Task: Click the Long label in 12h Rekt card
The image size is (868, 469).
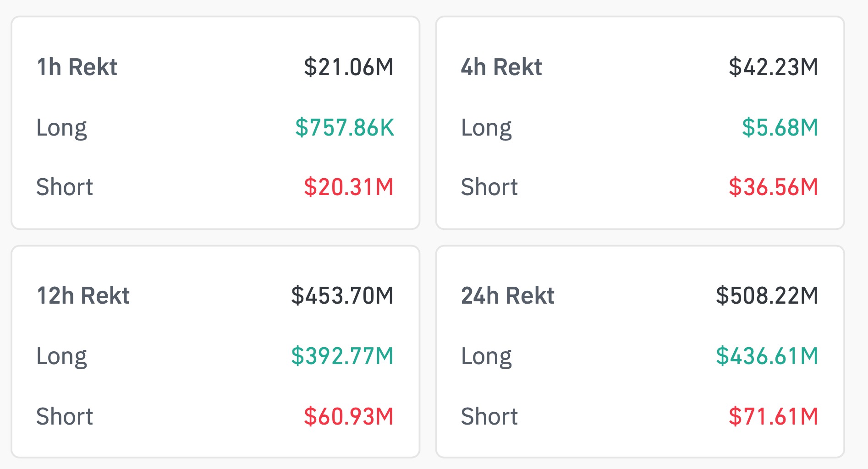Action: [62, 357]
